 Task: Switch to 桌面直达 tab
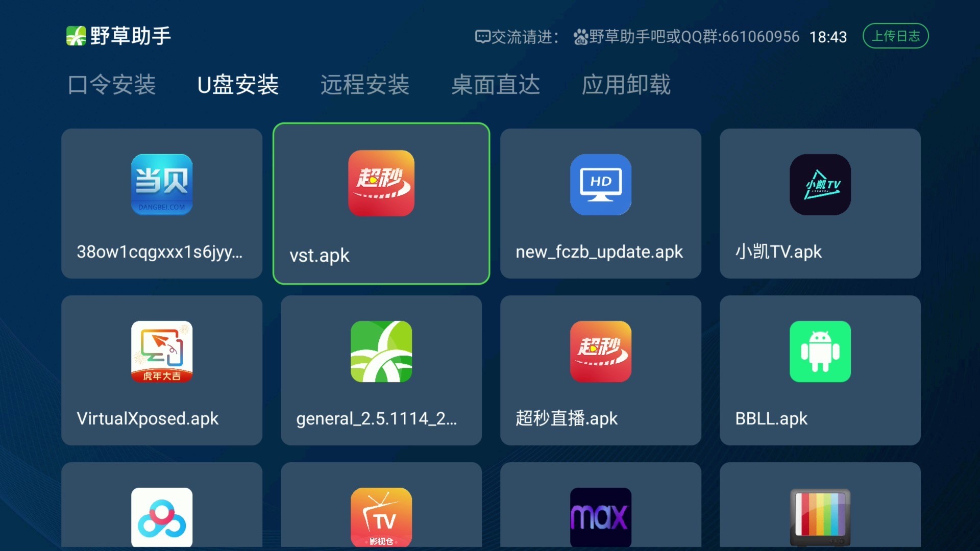point(495,84)
